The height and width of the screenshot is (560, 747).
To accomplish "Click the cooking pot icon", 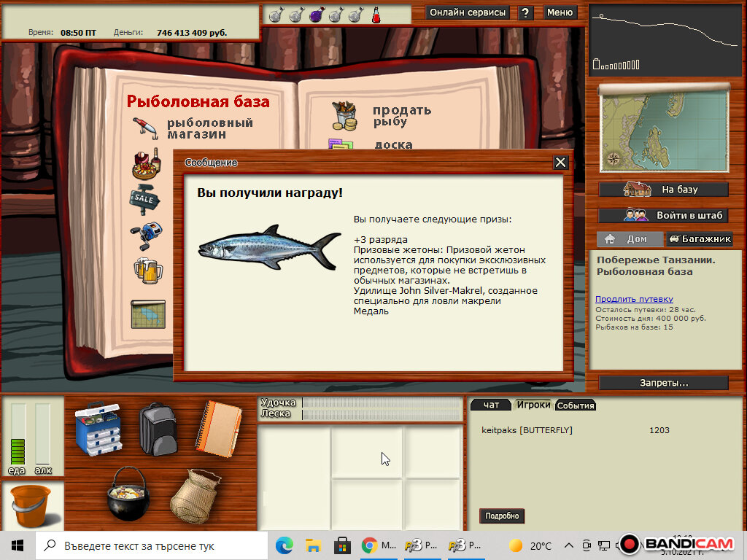I will [x=128, y=494].
